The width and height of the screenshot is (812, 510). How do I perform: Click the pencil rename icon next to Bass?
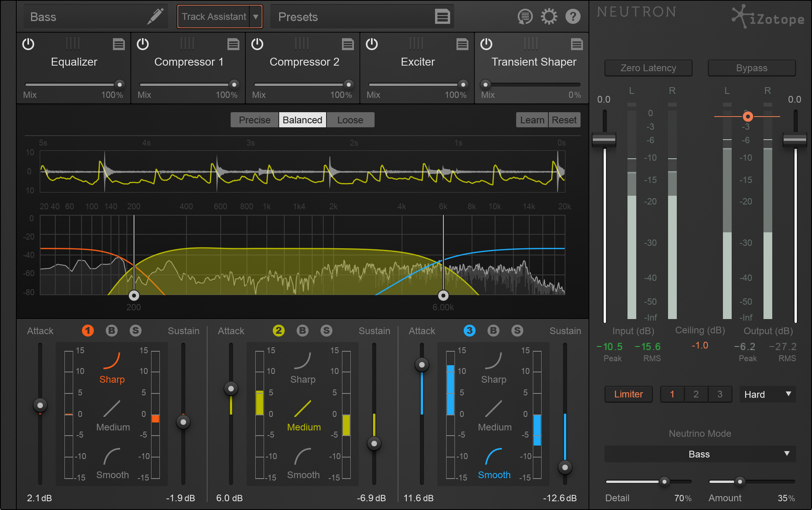pos(155,17)
